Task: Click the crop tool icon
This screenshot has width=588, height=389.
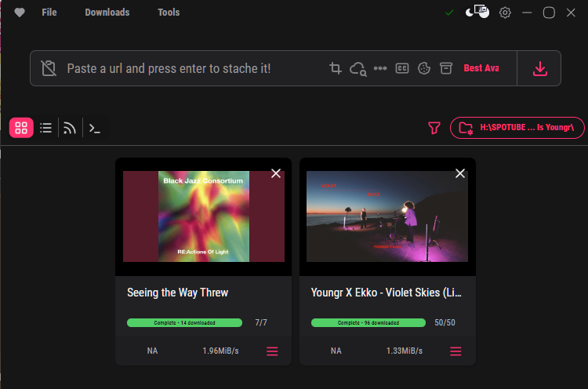Action: click(x=336, y=68)
